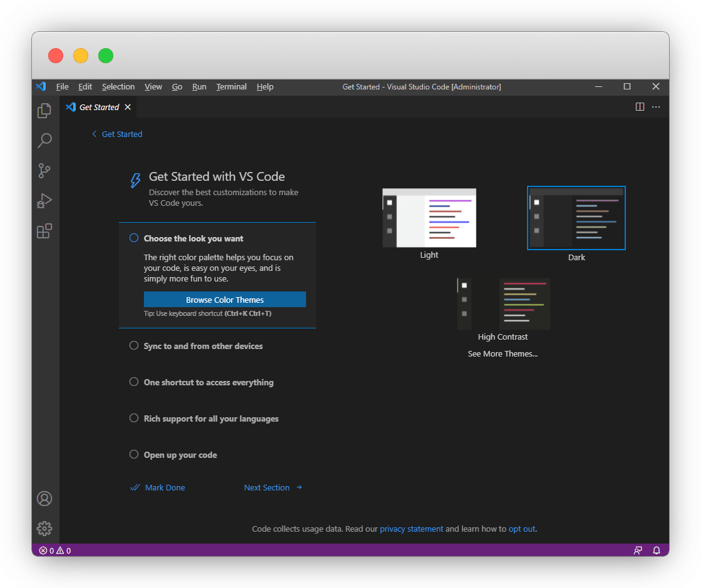Click the notifications bell in status bar
The height and width of the screenshot is (588, 701).
(x=657, y=550)
